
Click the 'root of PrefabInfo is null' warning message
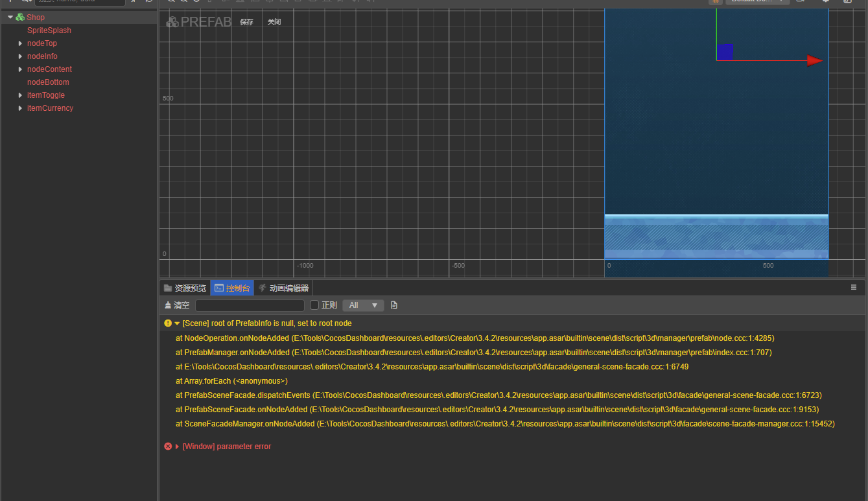coord(267,323)
